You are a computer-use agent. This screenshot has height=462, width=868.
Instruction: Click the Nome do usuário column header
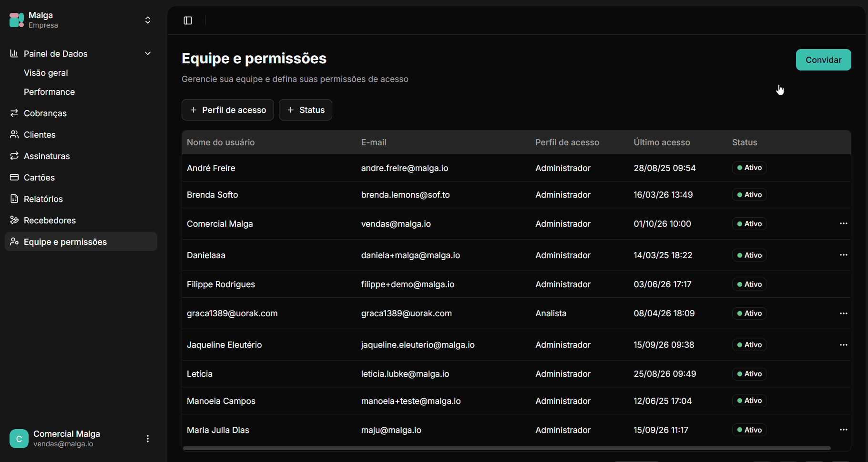point(221,142)
